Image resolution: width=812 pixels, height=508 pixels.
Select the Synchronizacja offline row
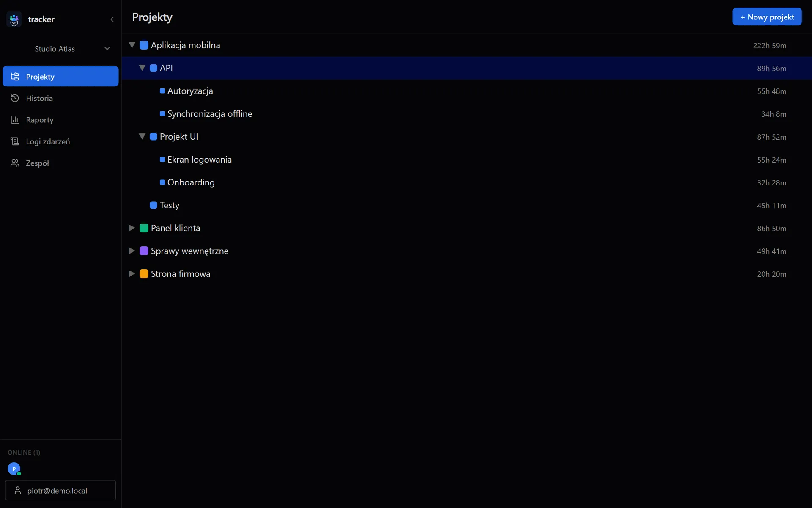(x=467, y=113)
